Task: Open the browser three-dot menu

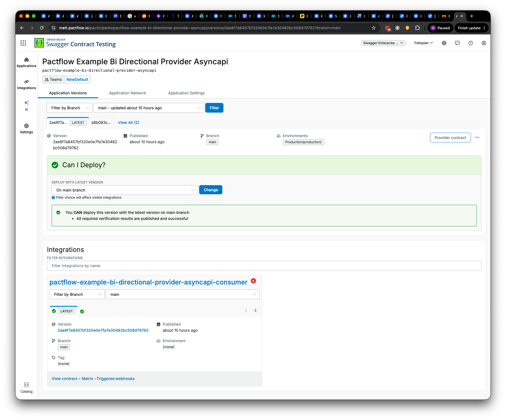Action: [x=484, y=28]
